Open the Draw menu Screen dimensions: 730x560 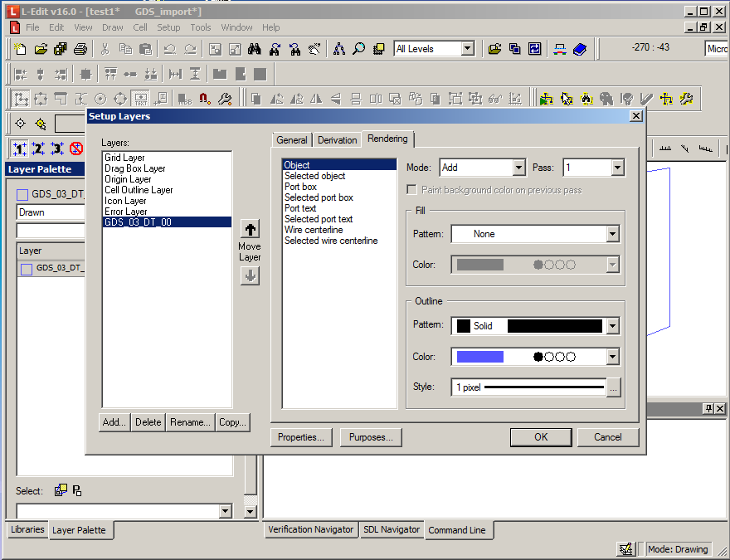(113, 27)
